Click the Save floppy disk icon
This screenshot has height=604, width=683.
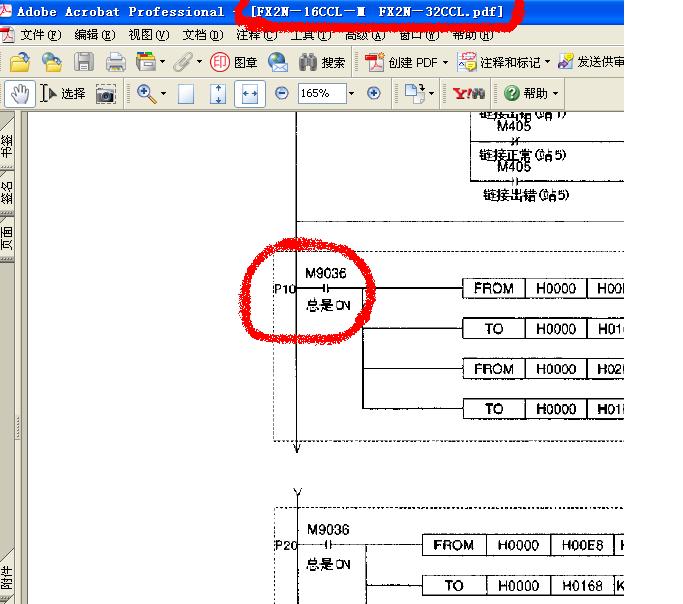point(84,62)
